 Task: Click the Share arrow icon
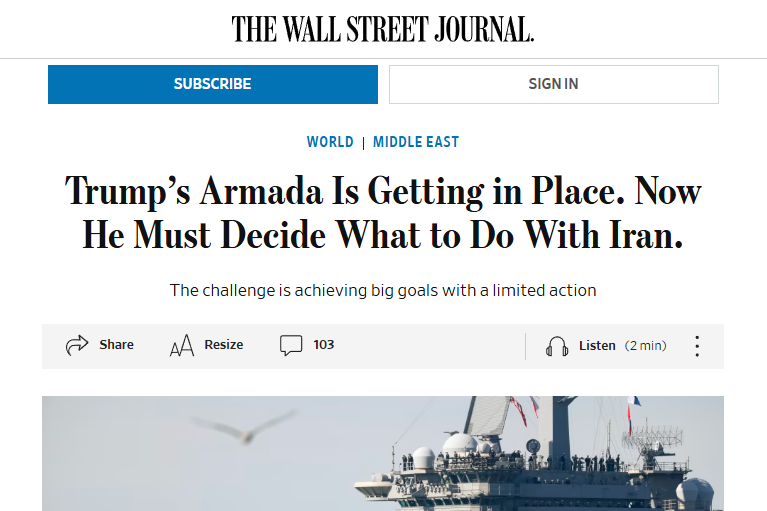click(77, 345)
